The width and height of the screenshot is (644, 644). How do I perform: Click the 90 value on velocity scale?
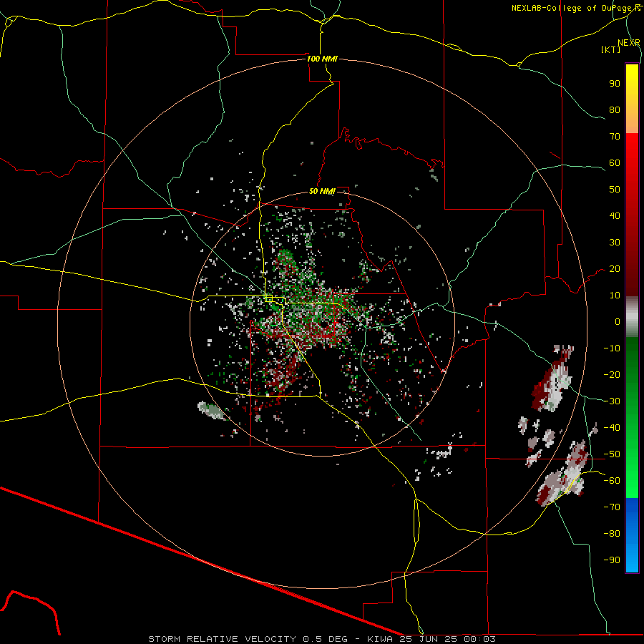[615, 84]
